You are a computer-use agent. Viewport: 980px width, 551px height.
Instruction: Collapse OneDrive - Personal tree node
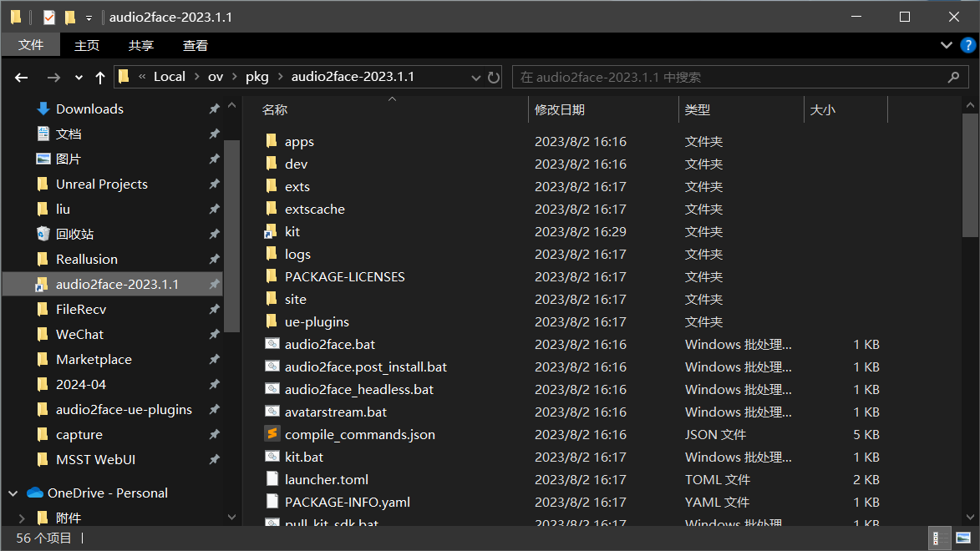click(x=13, y=493)
